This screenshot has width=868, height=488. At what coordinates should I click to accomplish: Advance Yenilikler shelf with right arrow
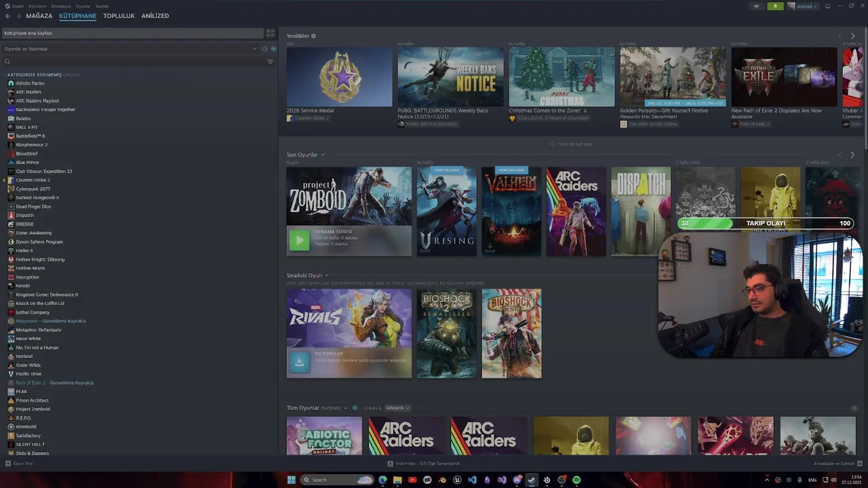(852, 36)
